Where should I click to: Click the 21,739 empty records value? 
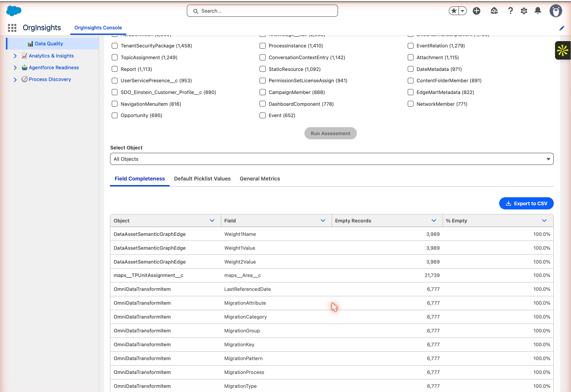432,275
